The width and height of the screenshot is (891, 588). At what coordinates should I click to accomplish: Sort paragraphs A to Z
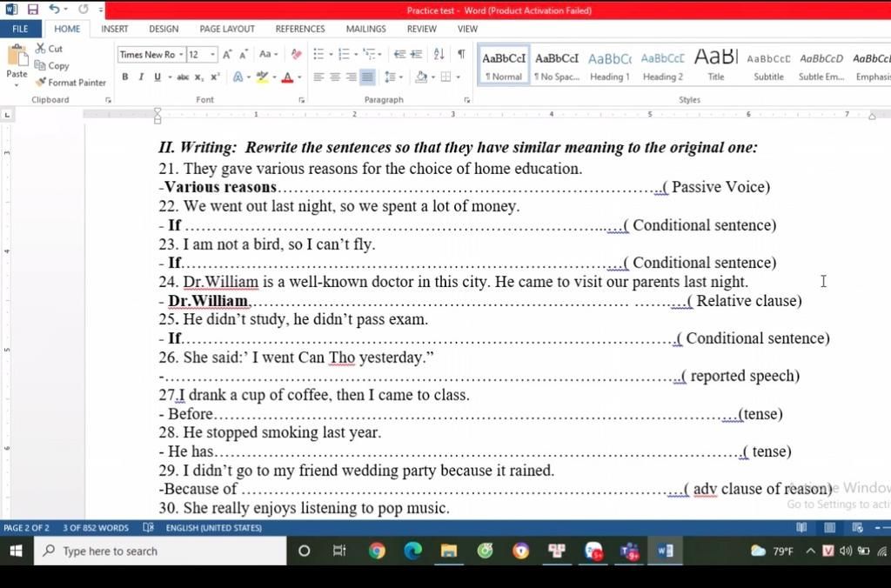439,55
